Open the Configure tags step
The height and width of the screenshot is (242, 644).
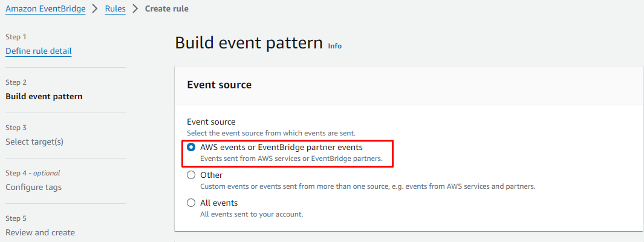[x=33, y=187]
